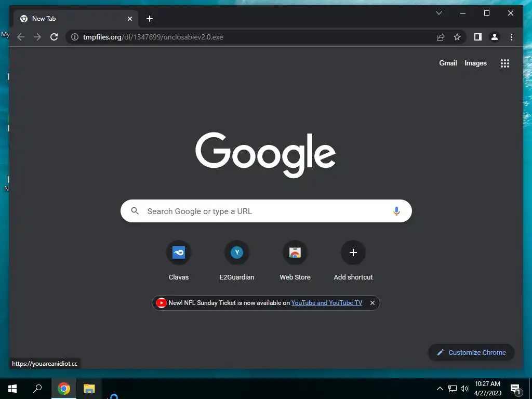Bookmark this tab with the star
The image size is (532, 399).
point(457,37)
